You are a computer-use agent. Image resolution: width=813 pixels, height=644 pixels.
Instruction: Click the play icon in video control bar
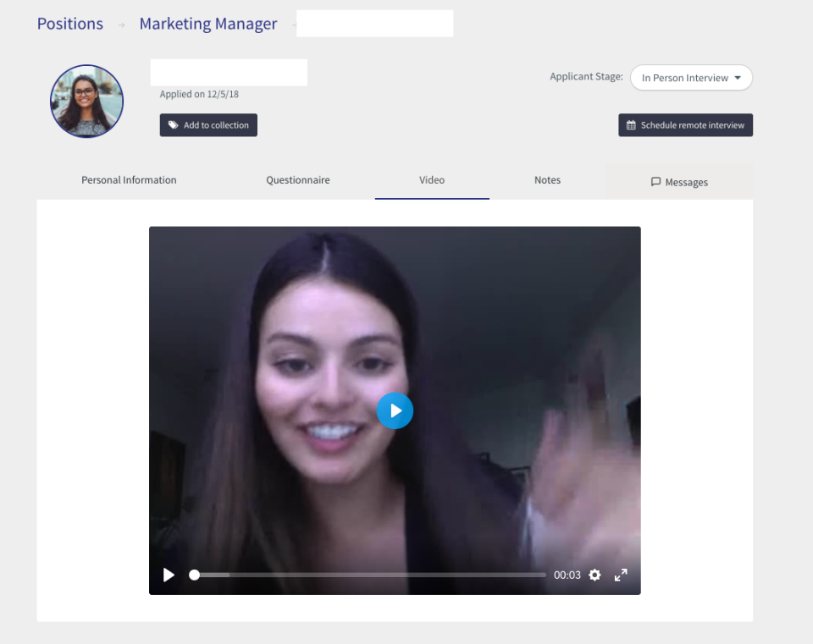point(169,575)
